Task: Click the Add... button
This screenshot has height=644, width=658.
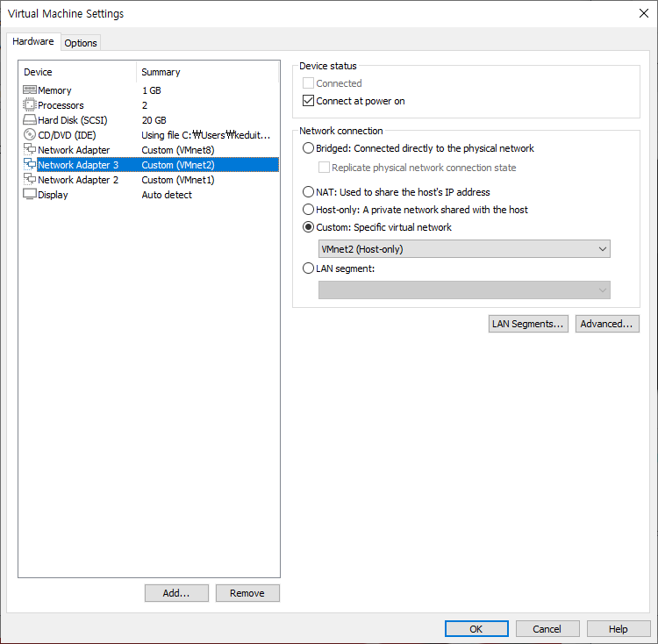Action: click(176, 593)
